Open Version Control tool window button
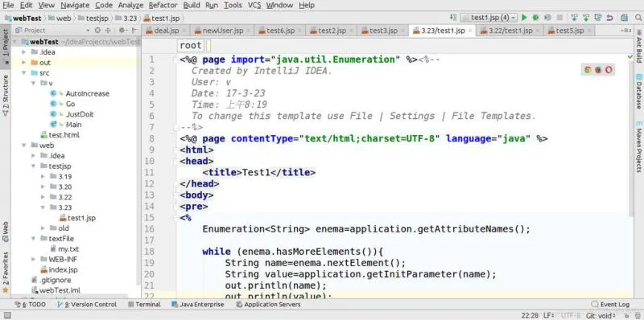644x320 pixels. (87, 305)
